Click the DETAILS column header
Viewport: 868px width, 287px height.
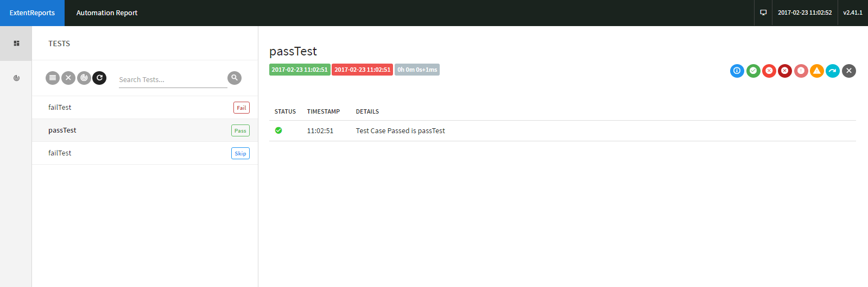[368, 111]
